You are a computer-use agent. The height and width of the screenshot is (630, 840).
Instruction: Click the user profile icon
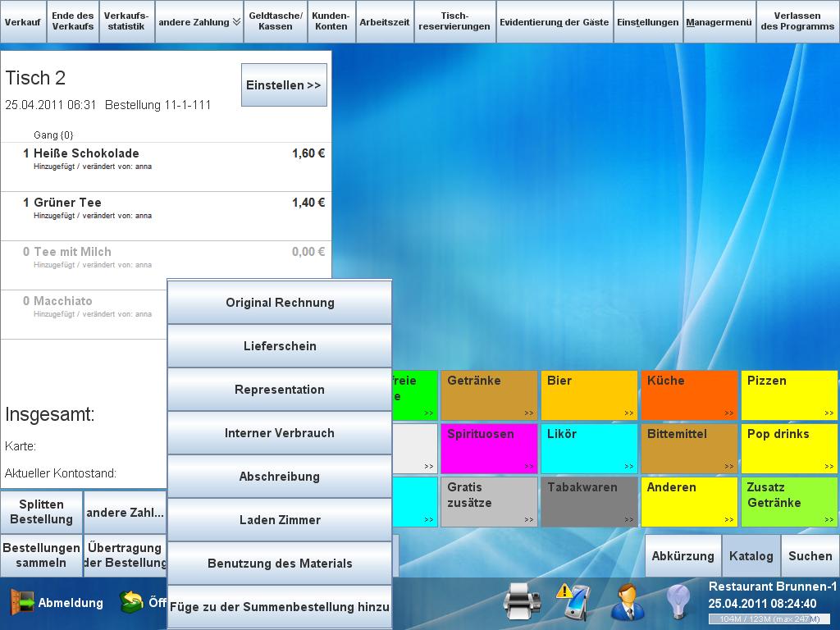coord(627,603)
